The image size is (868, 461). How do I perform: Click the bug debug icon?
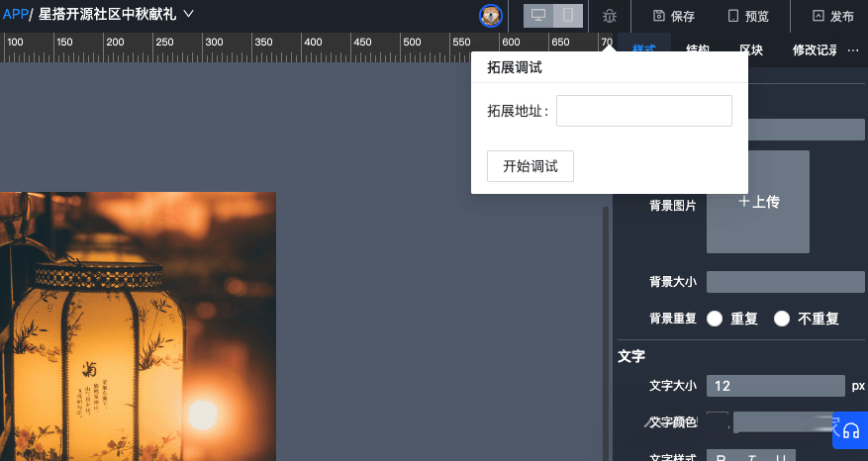610,16
